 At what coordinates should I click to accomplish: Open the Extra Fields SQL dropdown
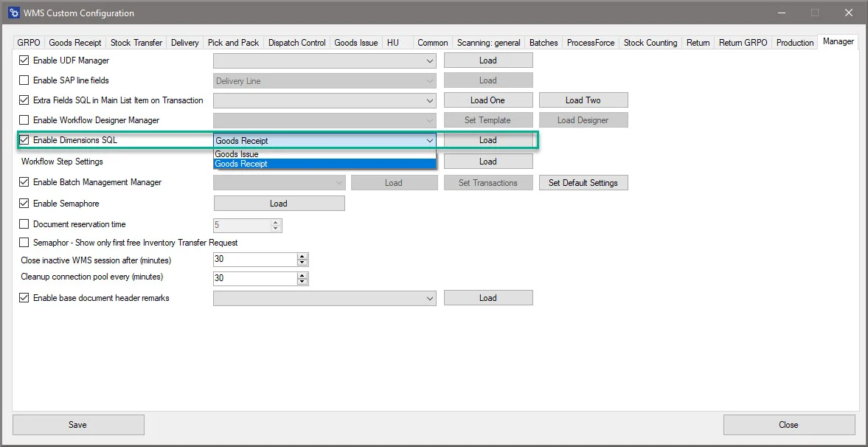click(x=325, y=101)
